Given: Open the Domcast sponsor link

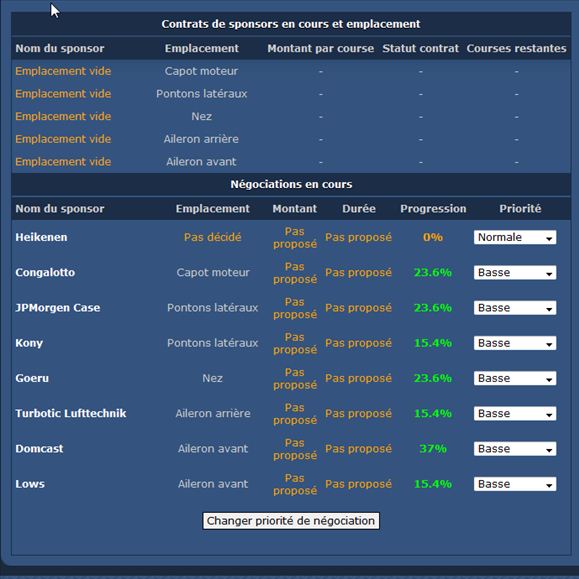Looking at the screenshot, I should [39, 449].
